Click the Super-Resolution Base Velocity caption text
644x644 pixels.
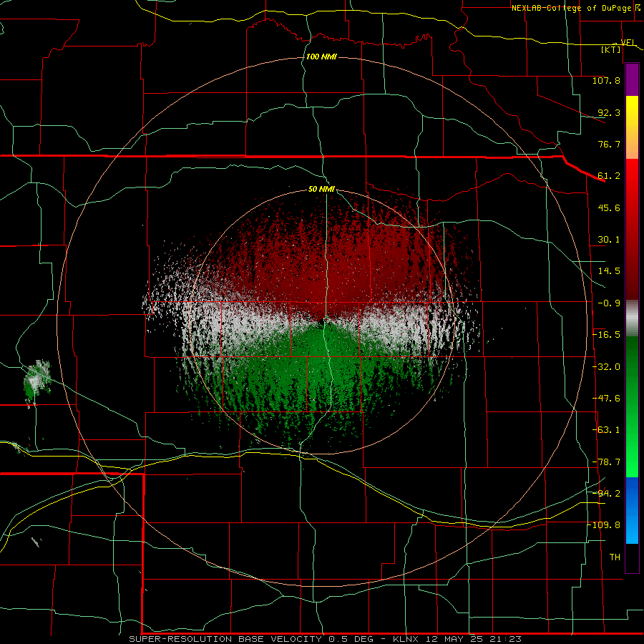[x=326, y=639]
